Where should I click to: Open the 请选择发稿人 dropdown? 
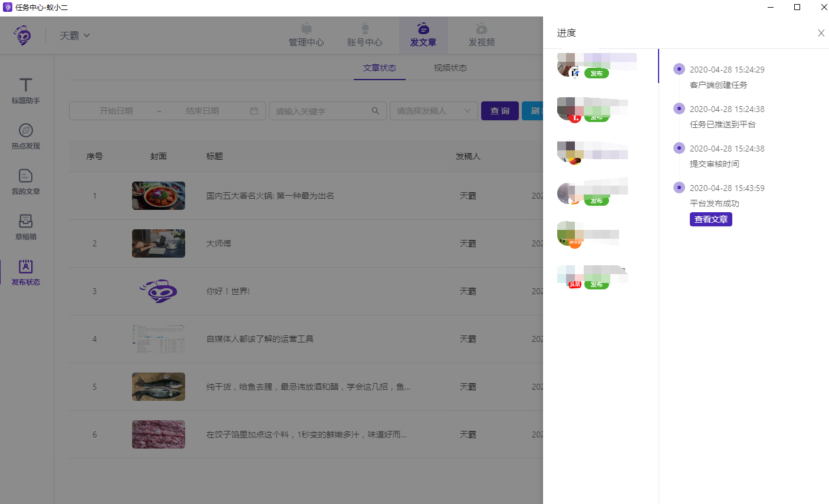(x=433, y=111)
